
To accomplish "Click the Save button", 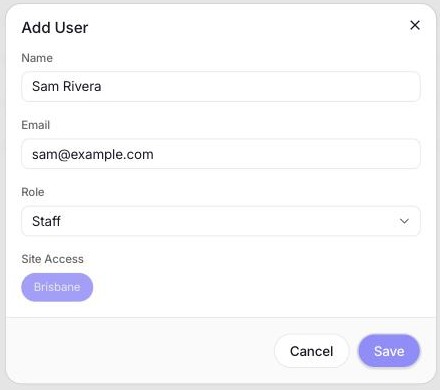I will click(x=389, y=351).
